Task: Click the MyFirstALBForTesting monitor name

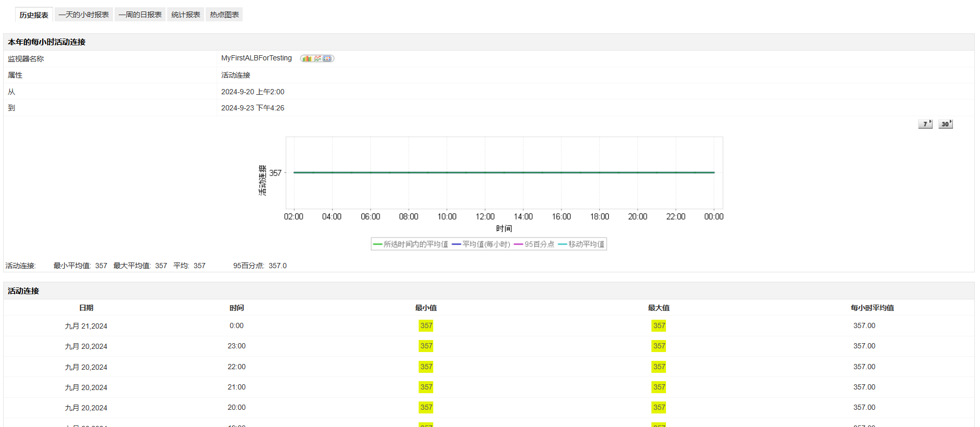Action: [x=257, y=58]
